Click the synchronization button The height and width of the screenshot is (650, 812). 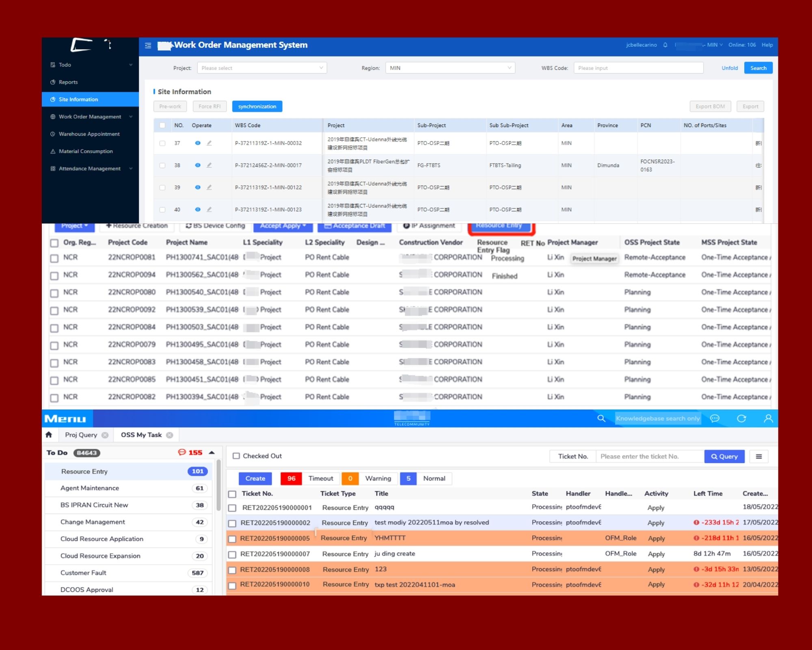(257, 106)
